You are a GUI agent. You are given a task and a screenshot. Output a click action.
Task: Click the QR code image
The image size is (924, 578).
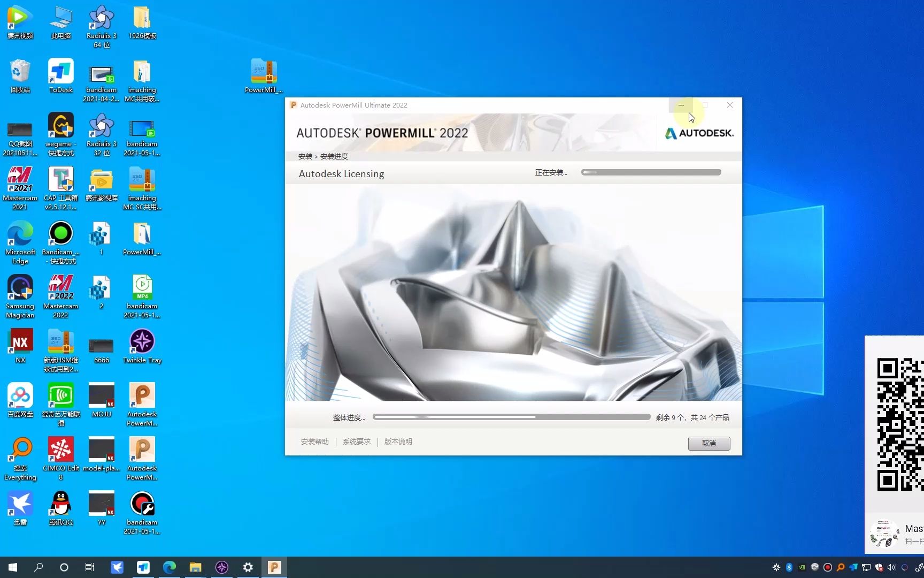[x=900, y=424]
